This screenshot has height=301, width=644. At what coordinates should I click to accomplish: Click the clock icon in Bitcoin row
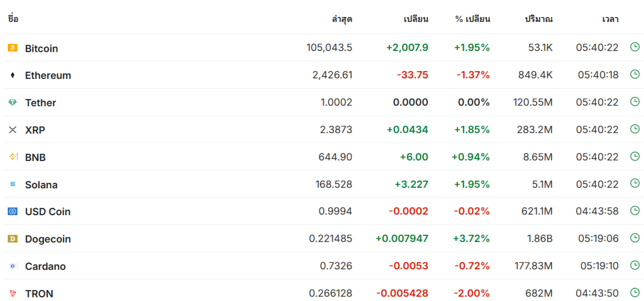[635, 47]
